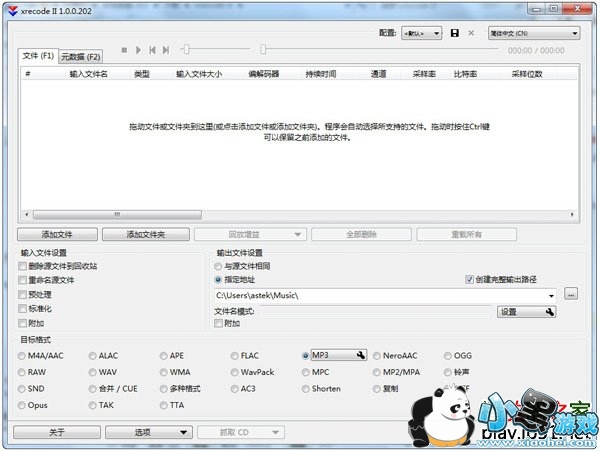Uncheck 创建完整输出路径 checkbox

tap(470, 280)
